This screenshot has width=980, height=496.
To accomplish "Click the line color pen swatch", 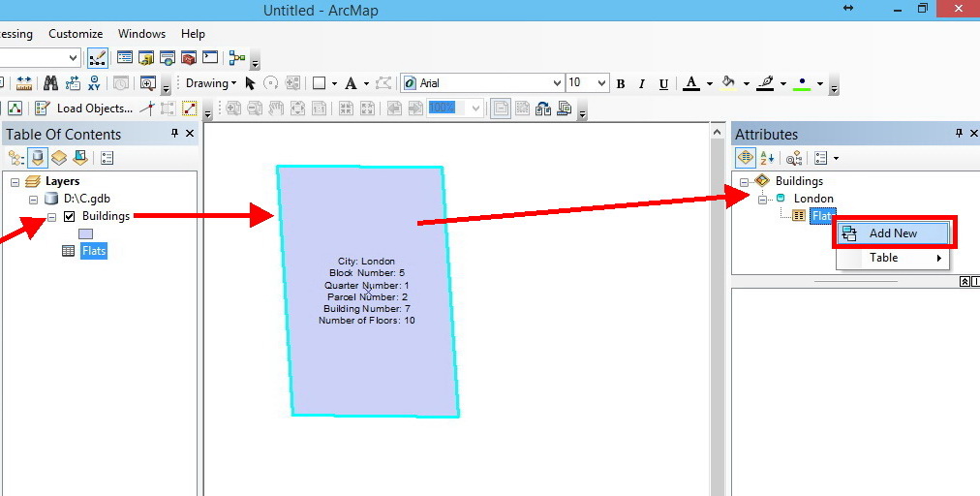I will point(765,84).
